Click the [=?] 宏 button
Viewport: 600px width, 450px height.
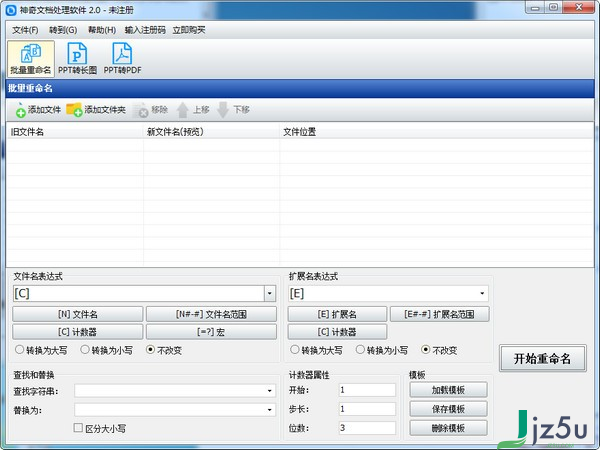point(211,332)
